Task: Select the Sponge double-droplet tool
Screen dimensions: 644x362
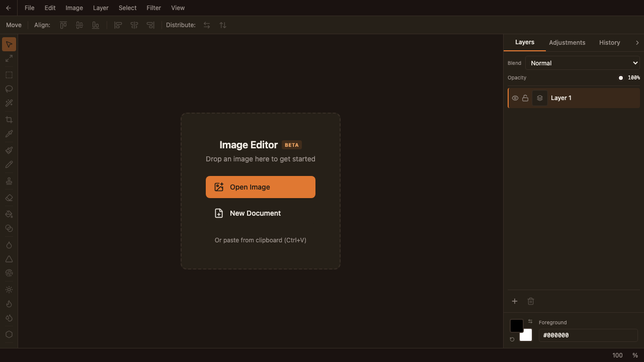Action: click(9, 318)
